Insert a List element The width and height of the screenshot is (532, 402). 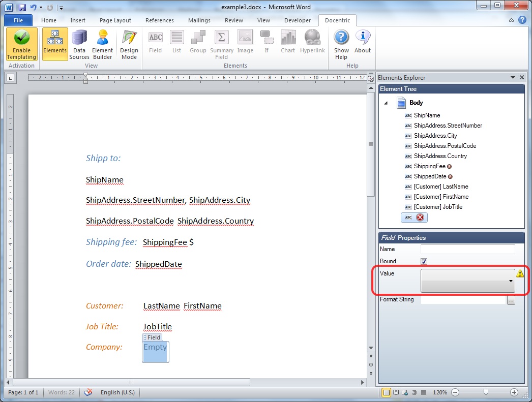point(177,42)
